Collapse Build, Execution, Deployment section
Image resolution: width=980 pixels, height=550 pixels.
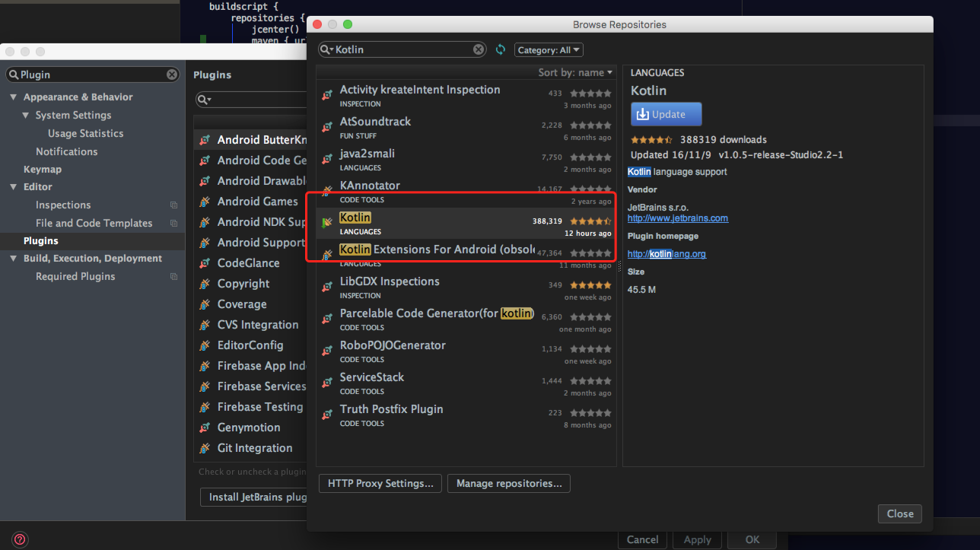pos(14,259)
